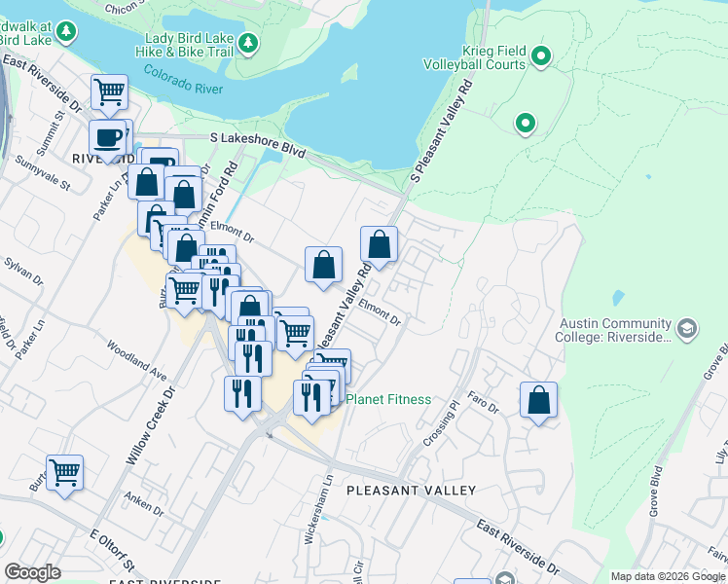Open the Google logo link
The width and height of the screenshot is (728, 584).
32,573
